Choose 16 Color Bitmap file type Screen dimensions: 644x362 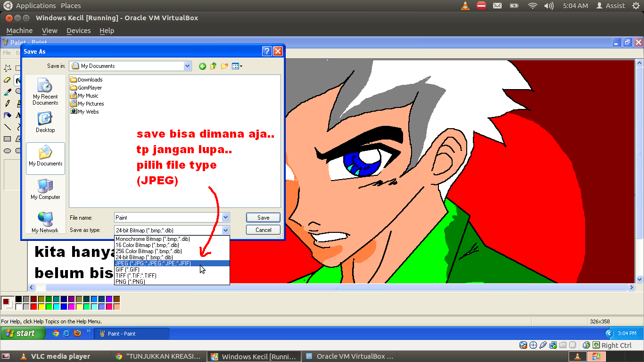coord(172,245)
